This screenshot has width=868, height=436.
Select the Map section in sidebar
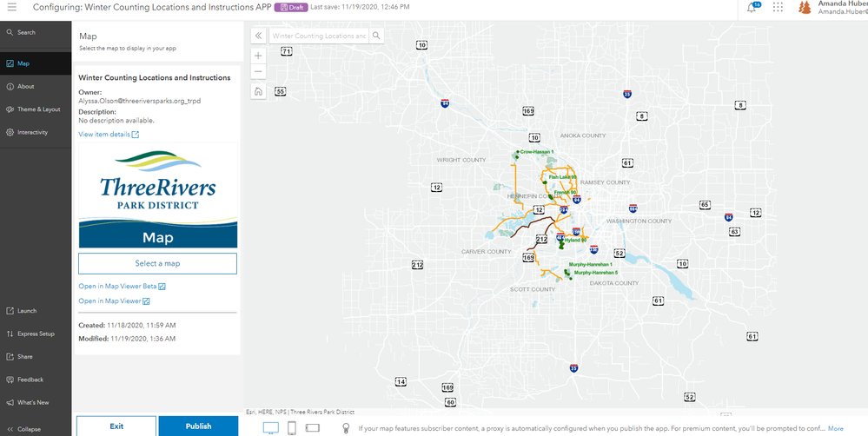click(x=36, y=63)
